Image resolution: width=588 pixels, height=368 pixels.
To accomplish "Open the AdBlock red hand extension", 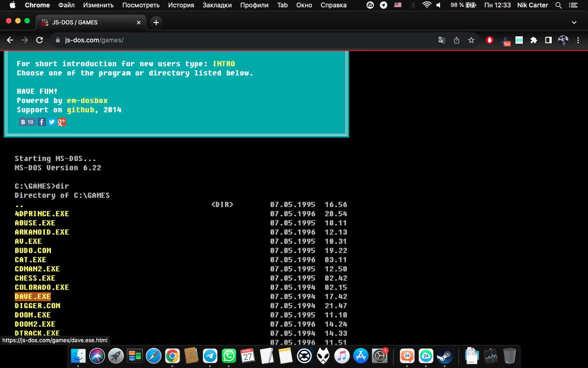I will click(x=490, y=40).
